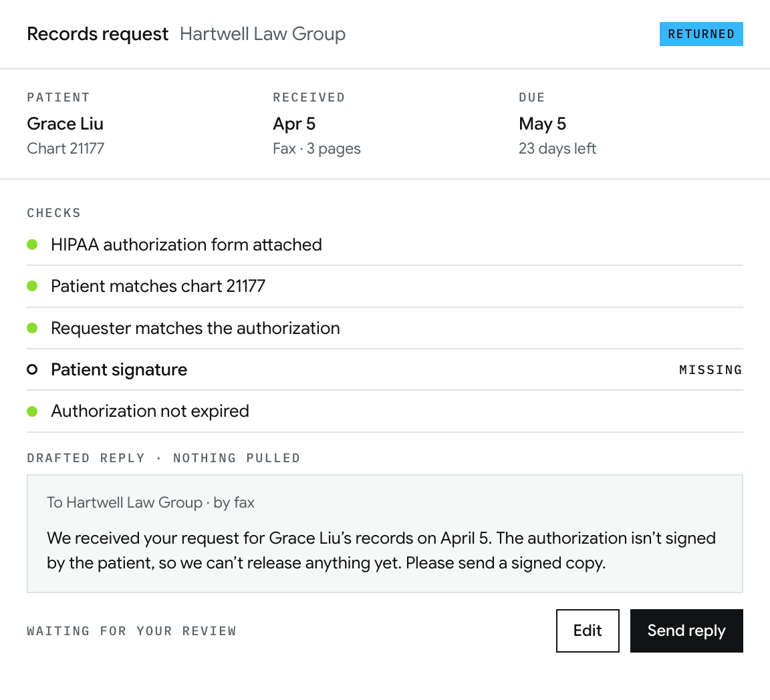Click the PATIENT column label
770x700 pixels.
coord(58,98)
